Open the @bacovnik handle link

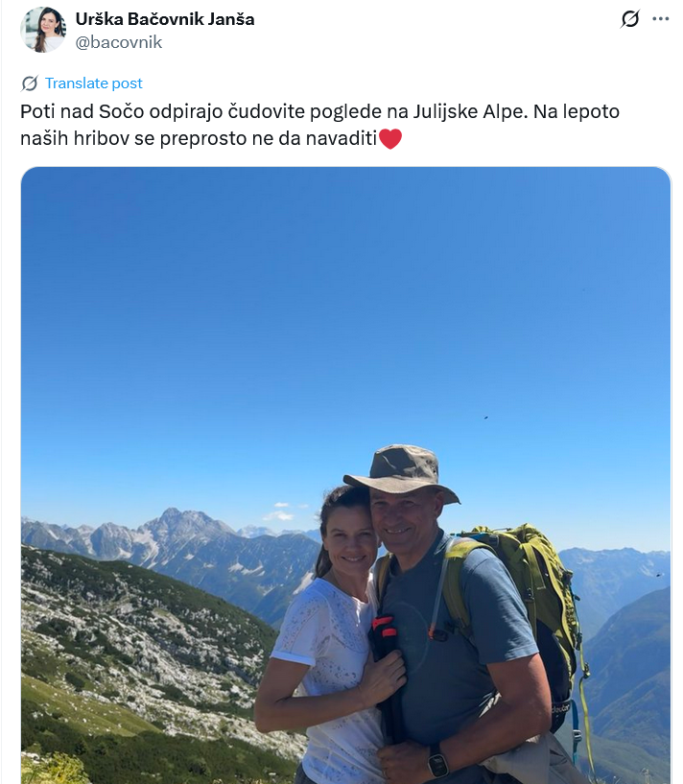pyautogui.click(x=119, y=42)
